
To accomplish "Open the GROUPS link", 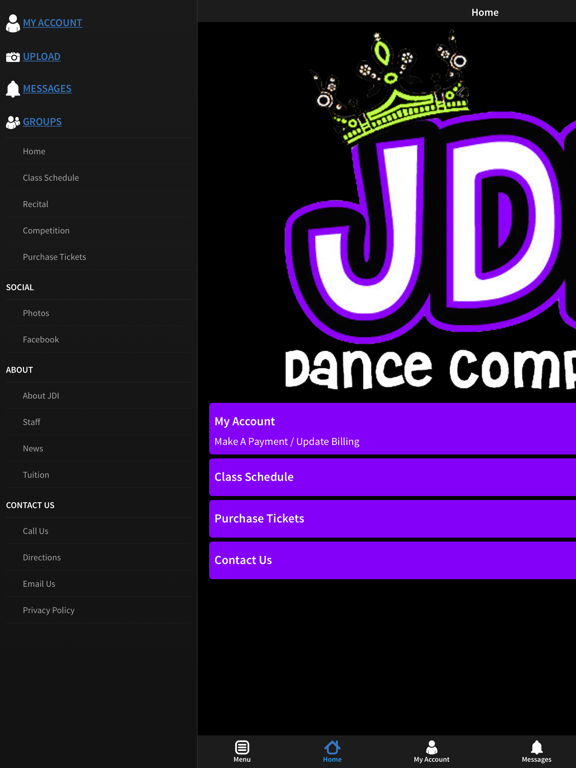I will tap(42, 121).
